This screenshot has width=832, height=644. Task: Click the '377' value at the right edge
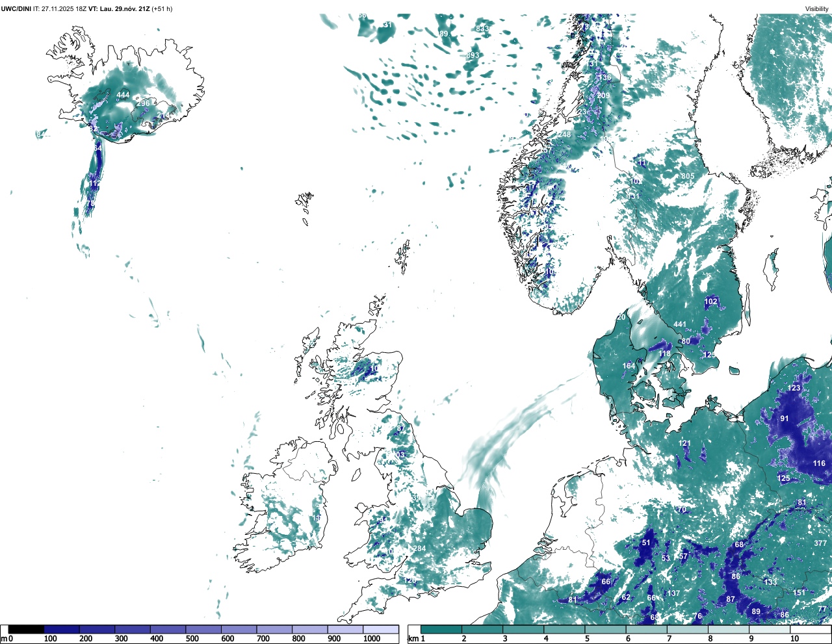pos(820,543)
